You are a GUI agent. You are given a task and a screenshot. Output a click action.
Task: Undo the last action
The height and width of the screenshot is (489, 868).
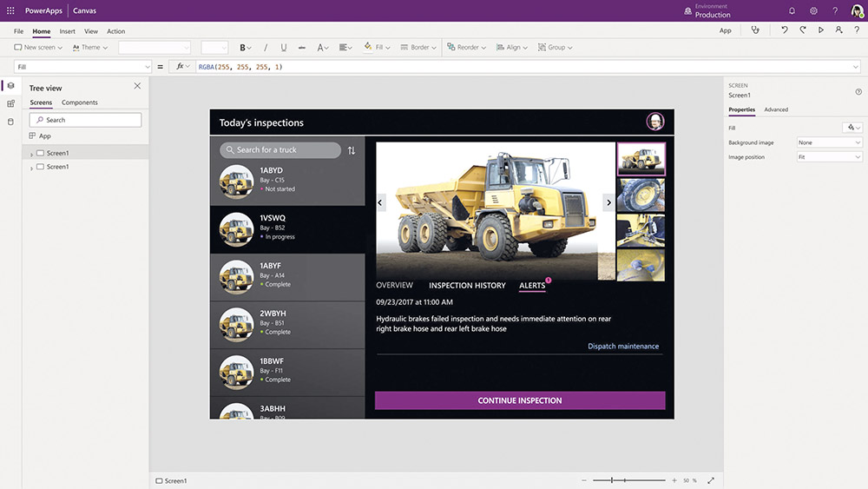point(785,30)
